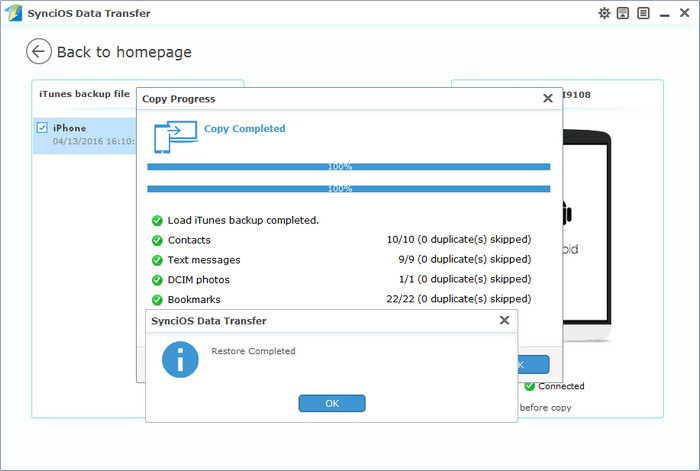Close the Restore Completed message box
Image resolution: width=700 pixels, height=471 pixels.
pos(504,320)
